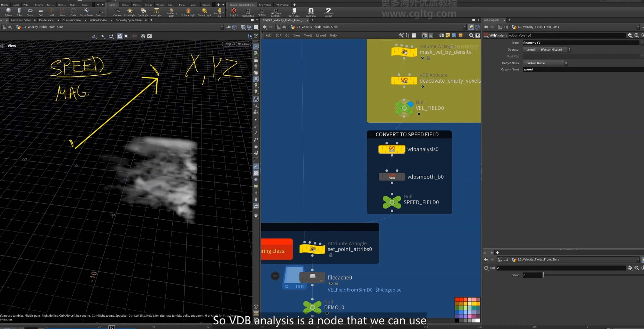
Task: Open the parameter gear menu for vdbanalysis0
Action: (x=630, y=35)
